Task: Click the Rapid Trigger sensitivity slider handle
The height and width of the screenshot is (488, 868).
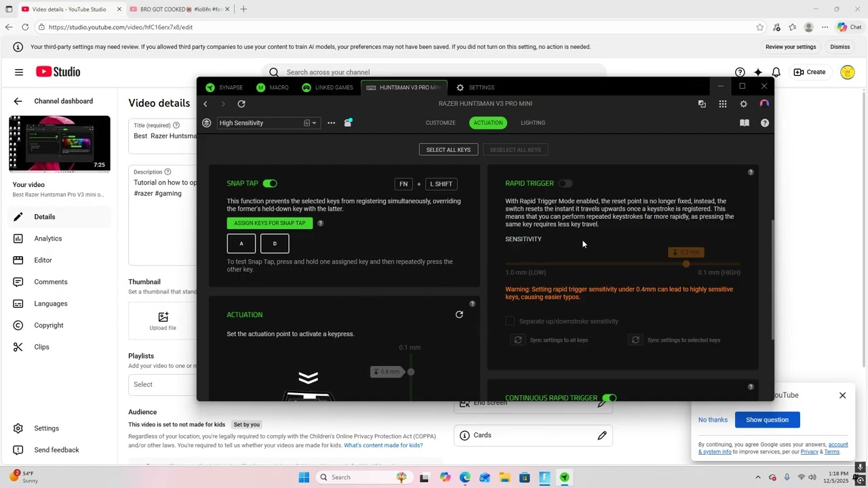Action: tap(686, 264)
